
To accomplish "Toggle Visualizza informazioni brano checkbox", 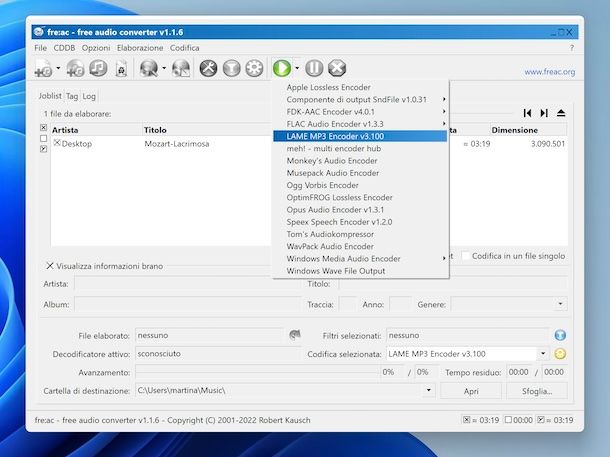I will 50,266.
